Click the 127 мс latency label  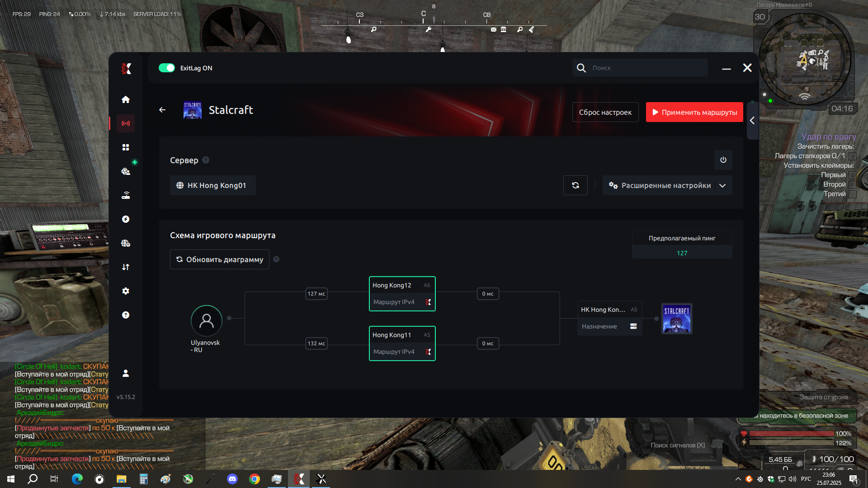coord(316,294)
